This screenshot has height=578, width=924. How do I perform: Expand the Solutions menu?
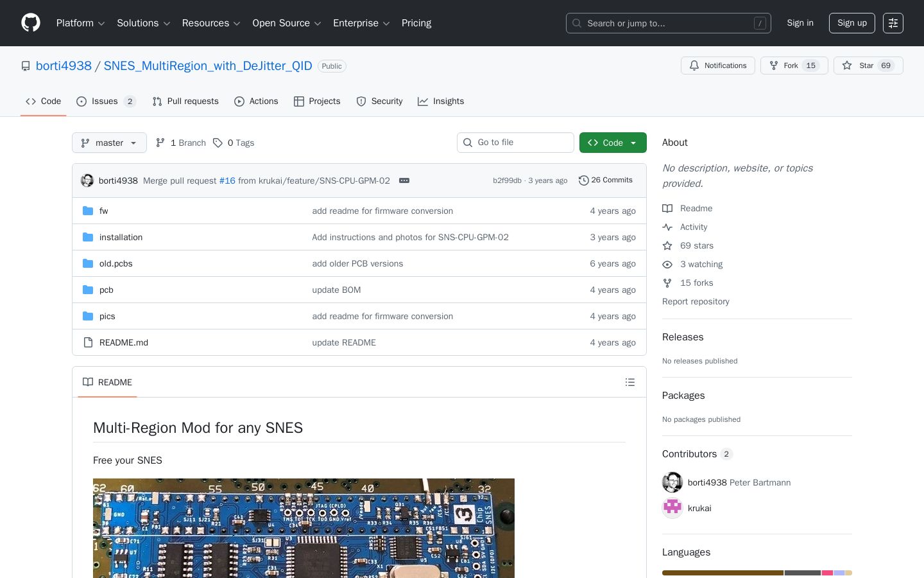pyautogui.click(x=144, y=23)
